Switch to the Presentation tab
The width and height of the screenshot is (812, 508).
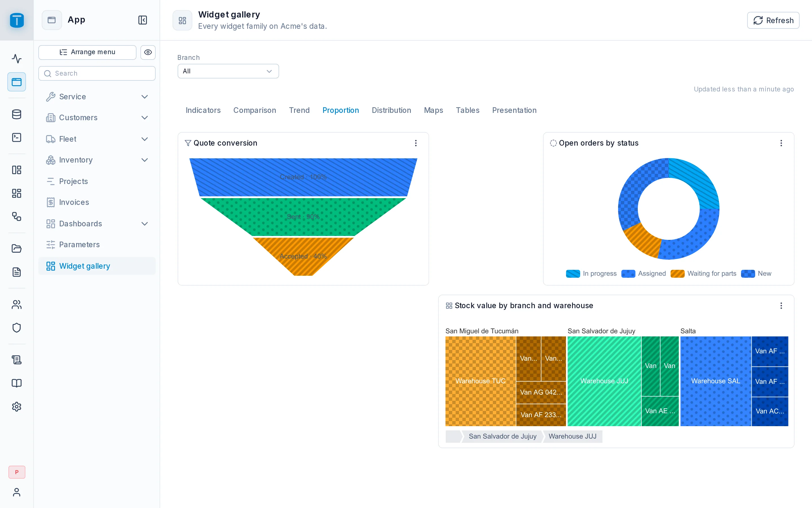(x=514, y=110)
